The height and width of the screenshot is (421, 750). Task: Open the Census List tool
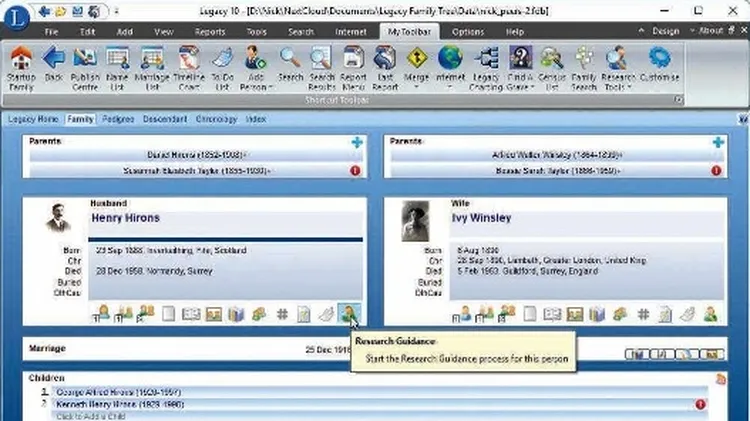tap(552, 68)
